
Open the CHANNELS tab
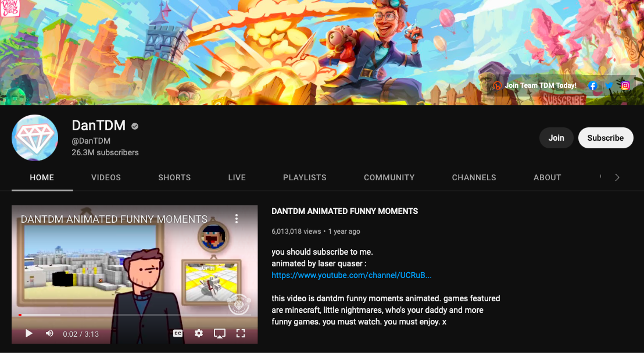click(474, 177)
